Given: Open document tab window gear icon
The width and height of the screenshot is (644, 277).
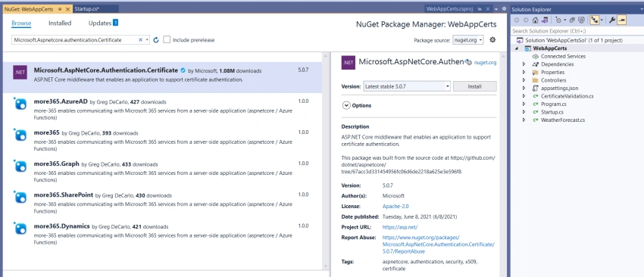Looking at the screenshot, I should (505, 8).
